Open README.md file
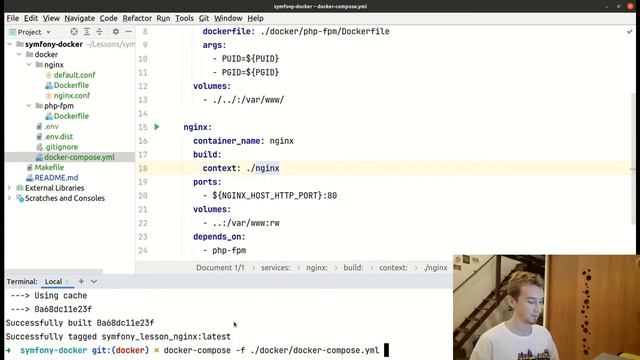The width and height of the screenshot is (640, 360). (56, 178)
